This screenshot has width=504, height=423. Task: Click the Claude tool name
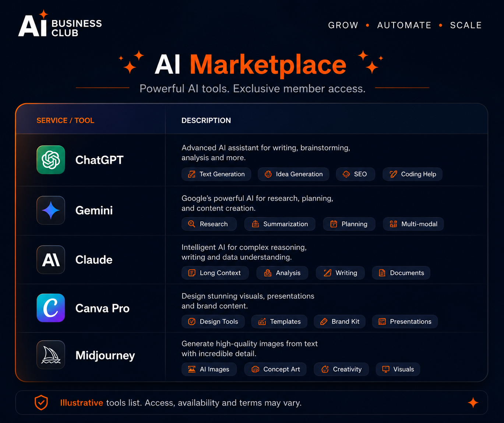click(94, 260)
